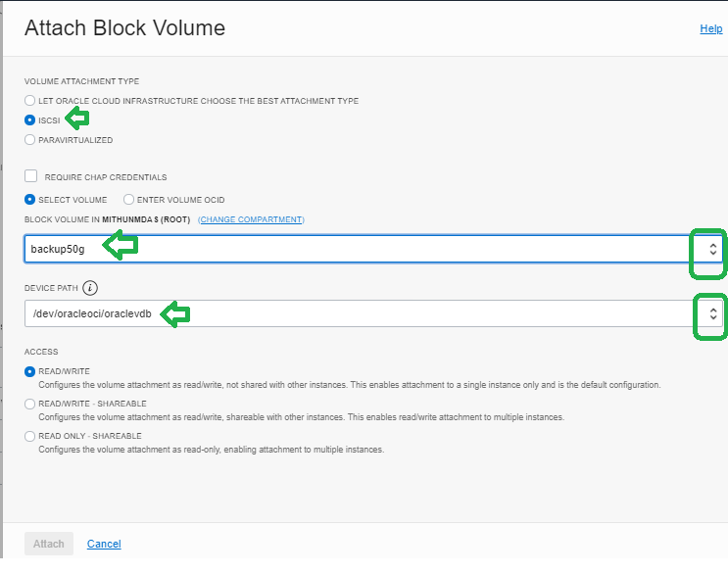Choose Select Volume radio option
This screenshot has height=574, width=728.
click(x=29, y=200)
